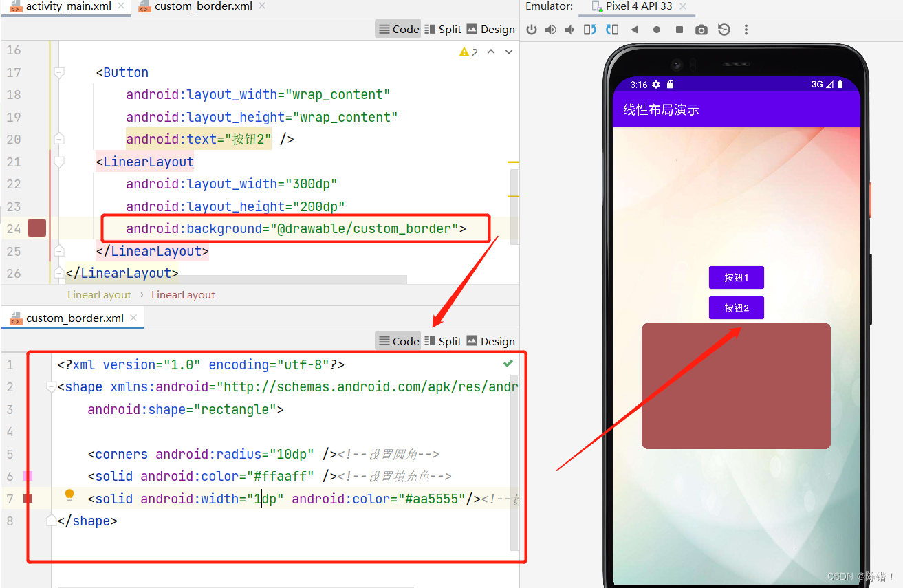Click the top editor vertical scrollbar
Viewport: 903px width, 588px height.
coord(514,206)
